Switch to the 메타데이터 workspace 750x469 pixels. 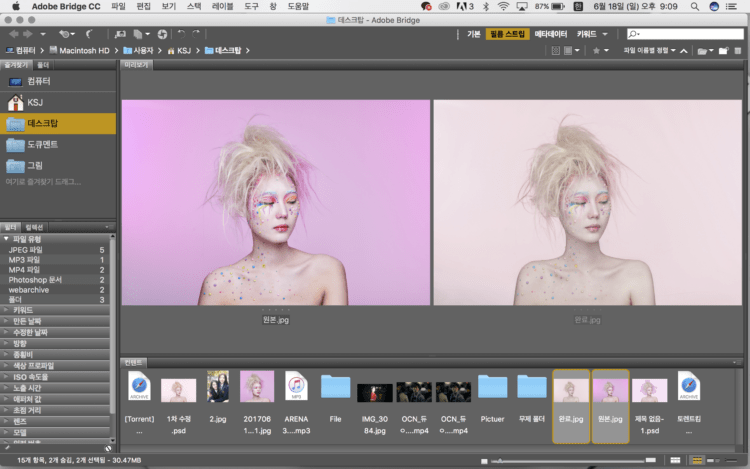tap(550, 33)
